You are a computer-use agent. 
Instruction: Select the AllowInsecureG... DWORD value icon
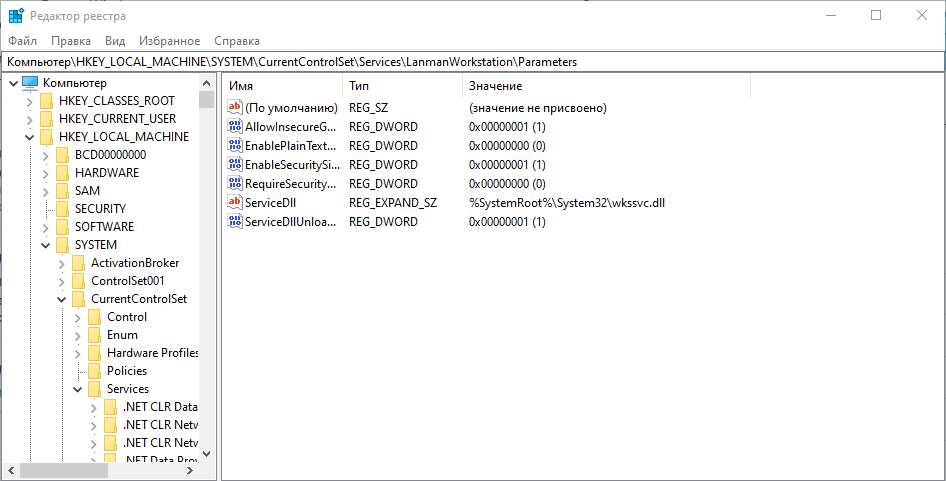[x=235, y=127]
